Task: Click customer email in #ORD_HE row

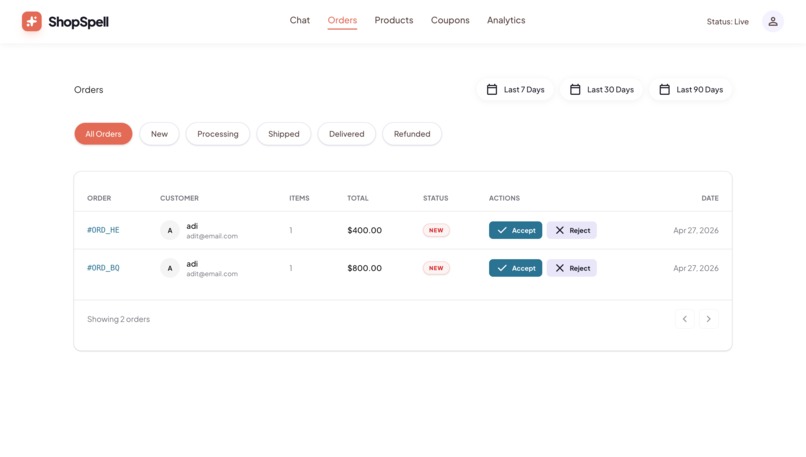Action: (x=212, y=236)
